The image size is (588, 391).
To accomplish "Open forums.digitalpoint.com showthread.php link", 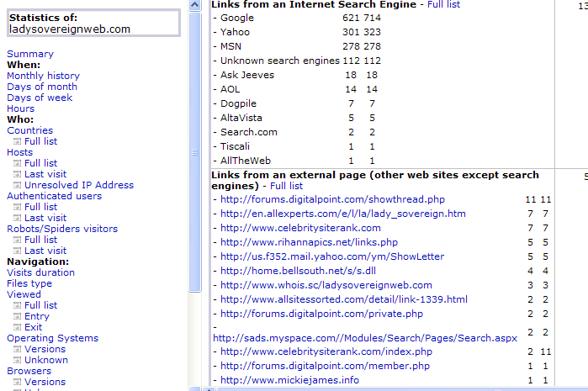I will tap(332, 199).
